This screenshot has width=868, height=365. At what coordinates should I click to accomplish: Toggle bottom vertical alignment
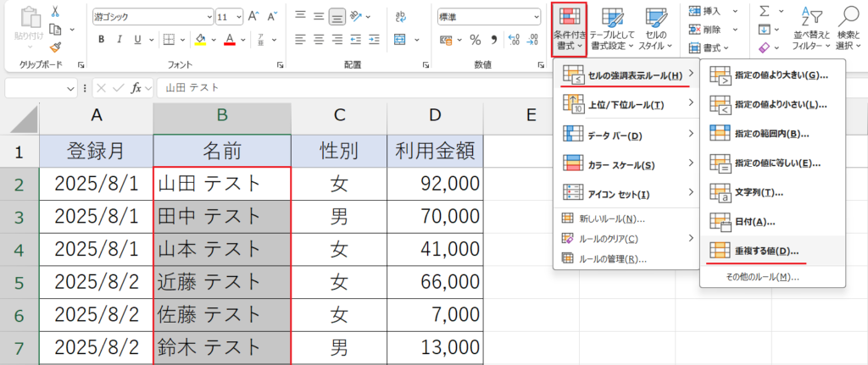click(337, 17)
